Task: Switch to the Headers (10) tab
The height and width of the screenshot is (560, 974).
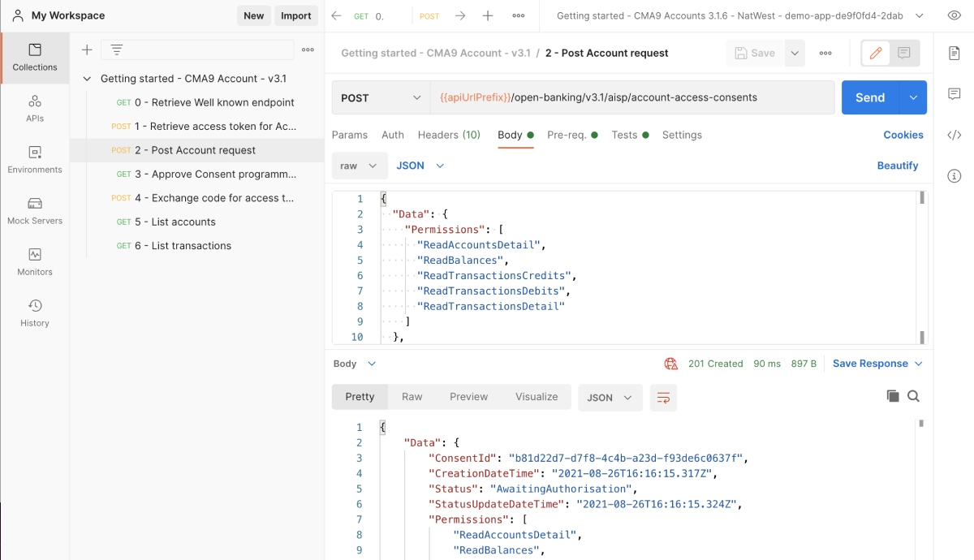Action: 449,135
